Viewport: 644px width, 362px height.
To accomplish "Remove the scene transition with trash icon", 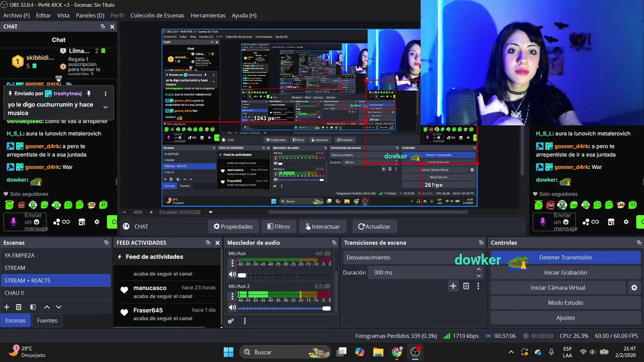I will click(x=466, y=286).
